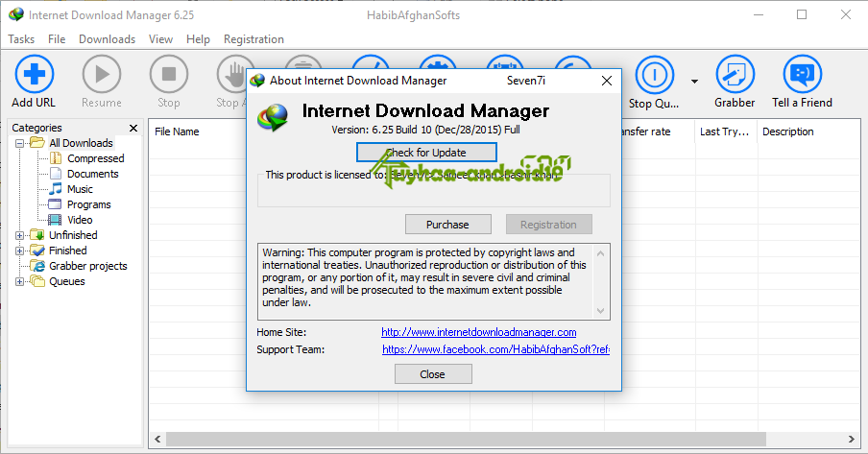Click the Resume toolbar icon
The height and width of the screenshot is (454, 868).
(102, 74)
